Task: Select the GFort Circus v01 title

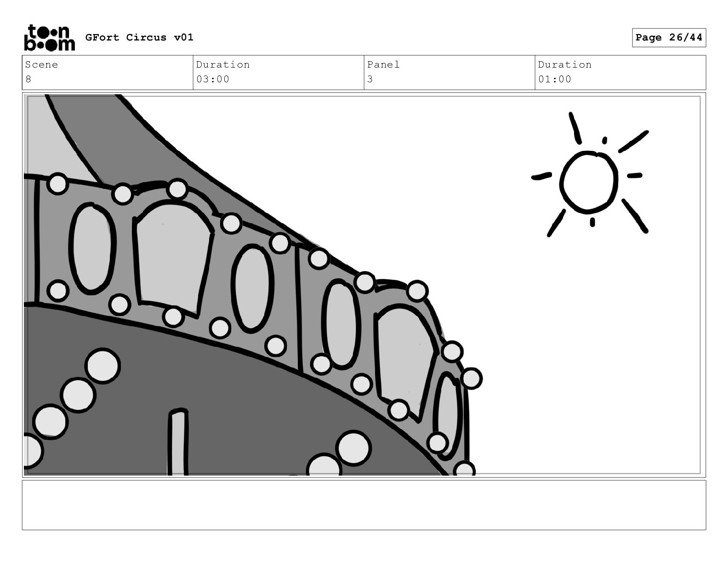Action: coord(139,38)
